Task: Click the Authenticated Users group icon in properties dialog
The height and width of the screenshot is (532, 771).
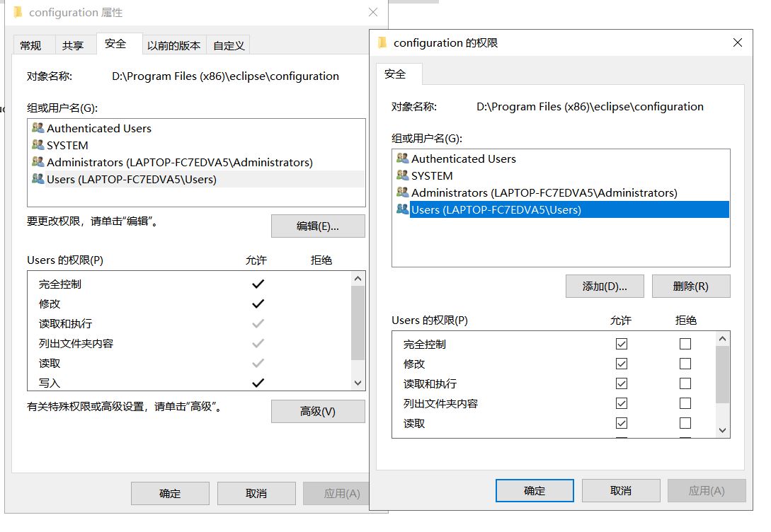Action: [38, 128]
